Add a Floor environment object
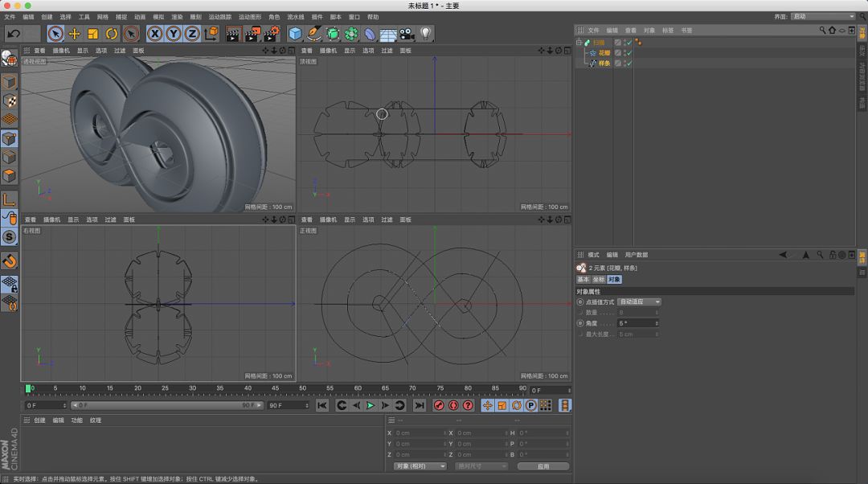Screen dimensions: 868x484 tap(389, 34)
